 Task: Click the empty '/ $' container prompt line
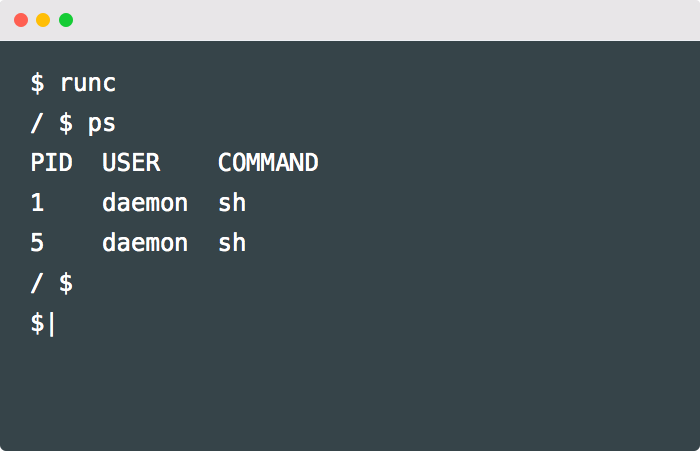pyautogui.click(x=51, y=283)
